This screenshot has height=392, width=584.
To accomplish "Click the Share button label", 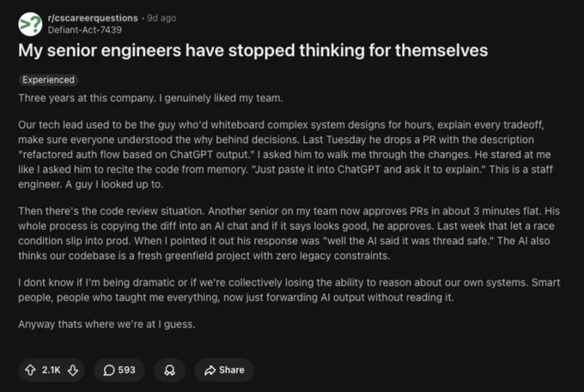I will [232, 370].
